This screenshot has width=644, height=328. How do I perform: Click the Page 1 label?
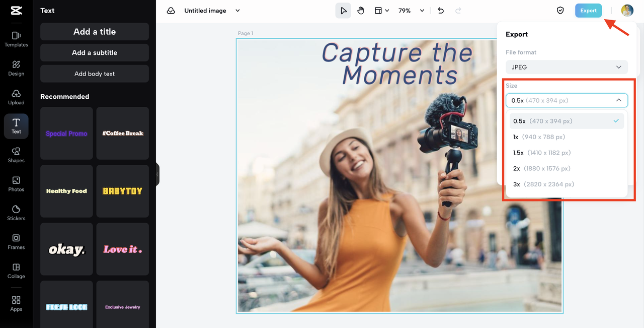pyautogui.click(x=246, y=33)
